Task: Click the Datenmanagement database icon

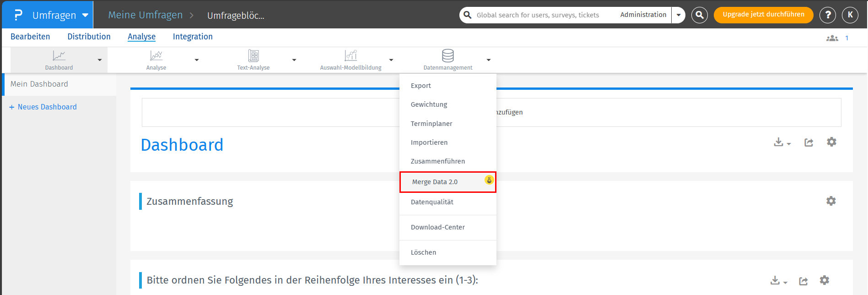Action: pos(447,56)
